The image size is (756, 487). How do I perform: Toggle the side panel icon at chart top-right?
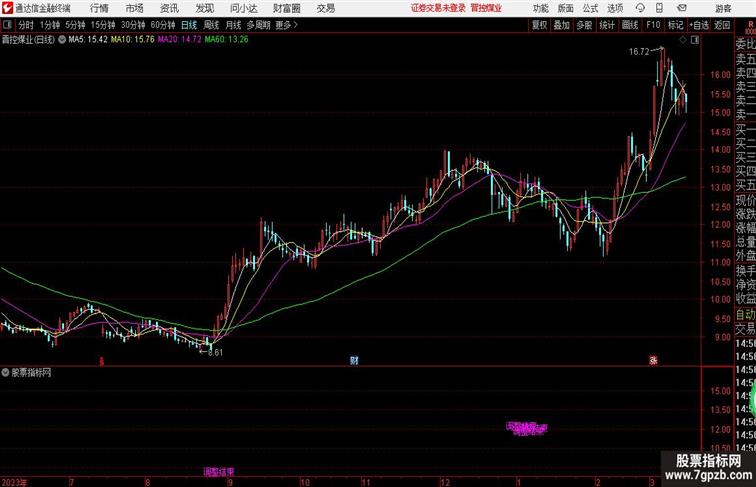(x=695, y=40)
